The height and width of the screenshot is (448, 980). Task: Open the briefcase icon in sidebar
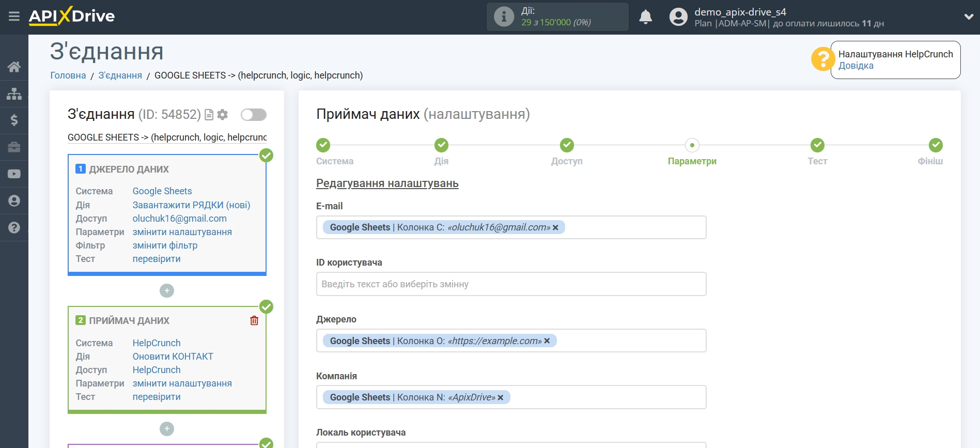click(14, 147)
